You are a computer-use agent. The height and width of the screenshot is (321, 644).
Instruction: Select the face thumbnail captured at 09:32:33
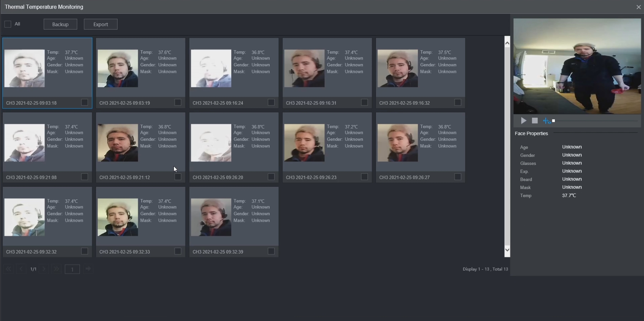(118, 217)
